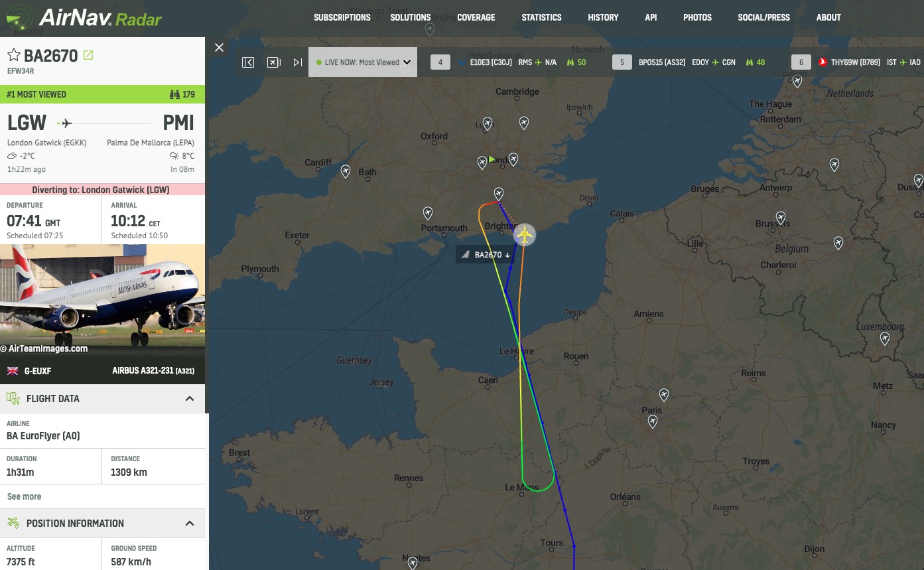Image resolution: width=924 pixels, height=570 pixels.
Task: Open the Statistics menu
Action: [541, 17]
